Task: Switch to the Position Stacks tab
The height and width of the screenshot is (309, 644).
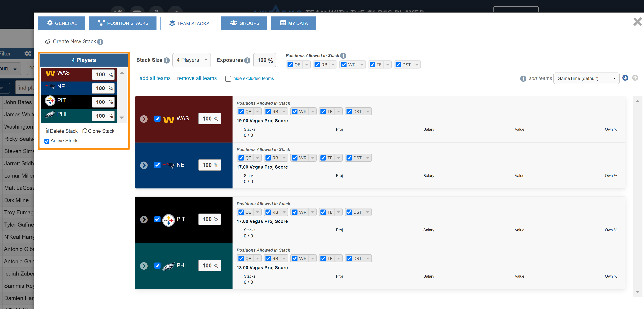Action: [123, 23]
